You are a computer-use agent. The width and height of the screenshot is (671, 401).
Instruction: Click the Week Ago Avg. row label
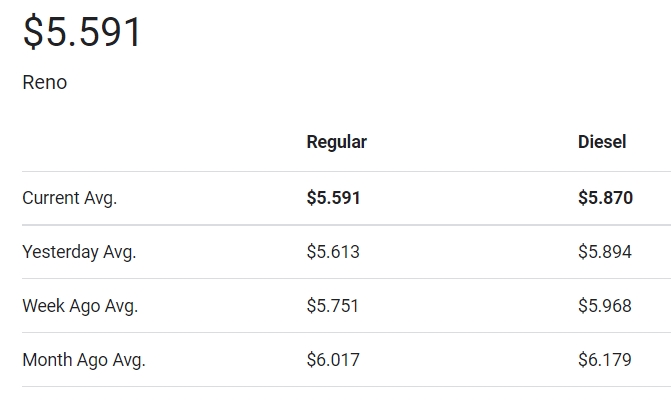pos(80,306)
